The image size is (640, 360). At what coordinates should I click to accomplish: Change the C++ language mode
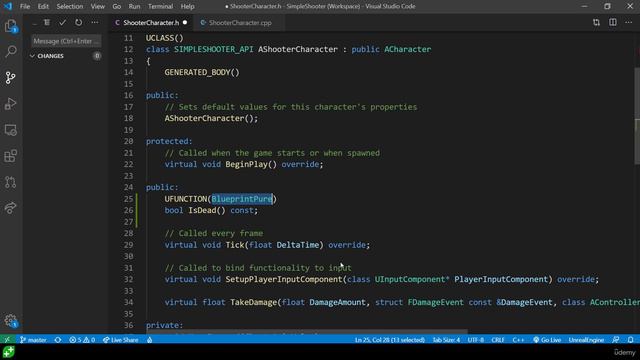click(518, 340)
